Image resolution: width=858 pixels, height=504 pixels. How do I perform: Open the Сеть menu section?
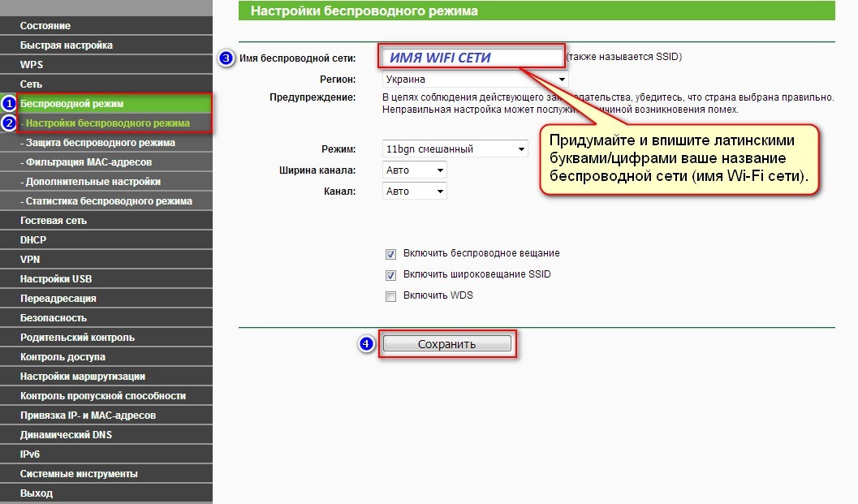(106, 84)
